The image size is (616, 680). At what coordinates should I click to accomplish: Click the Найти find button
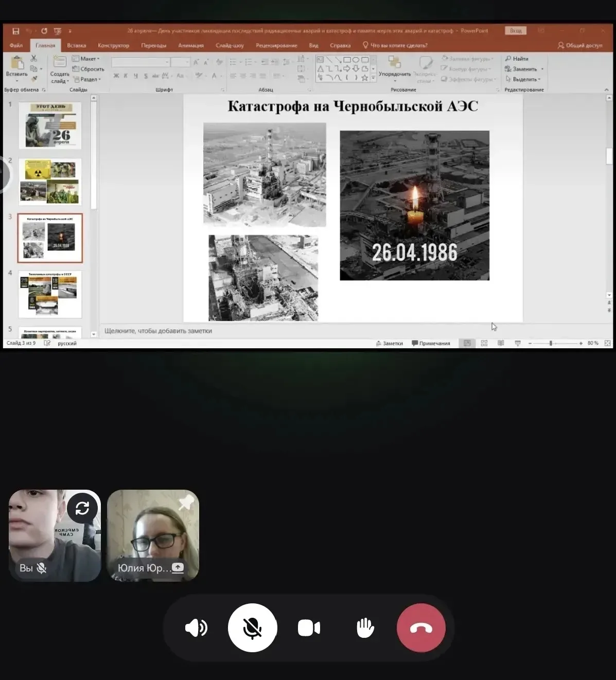click(x=517, y=59)
